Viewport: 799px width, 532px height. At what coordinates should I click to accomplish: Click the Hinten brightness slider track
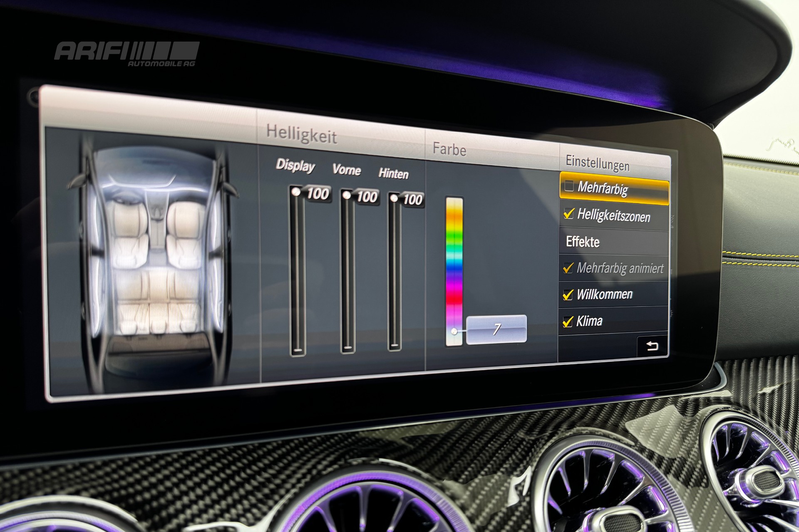pos(395,272)
